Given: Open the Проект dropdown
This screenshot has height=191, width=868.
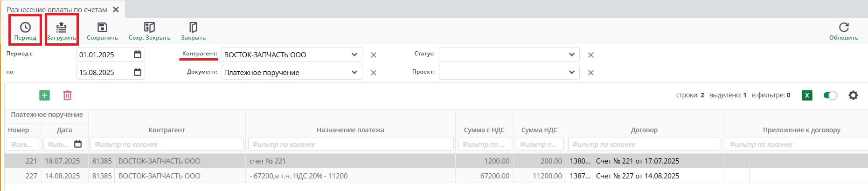Looking at the screenshot, I should point(572,72).
